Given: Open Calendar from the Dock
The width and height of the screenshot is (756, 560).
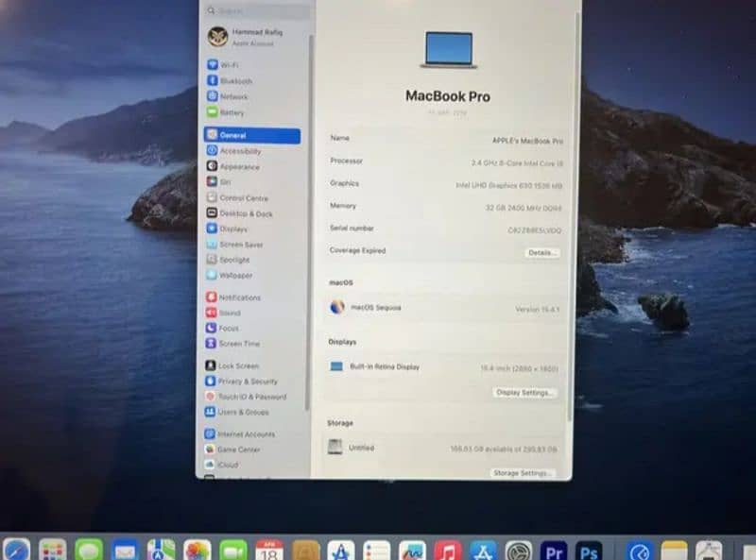Looking at the screenshot, I should pyautogui.click(x=269, y=551).
